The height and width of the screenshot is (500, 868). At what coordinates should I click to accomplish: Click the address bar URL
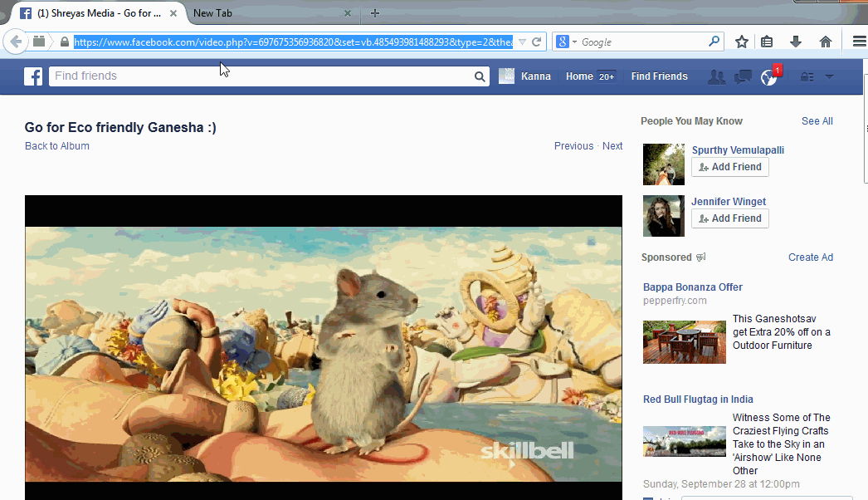click(x=294, y=42)
